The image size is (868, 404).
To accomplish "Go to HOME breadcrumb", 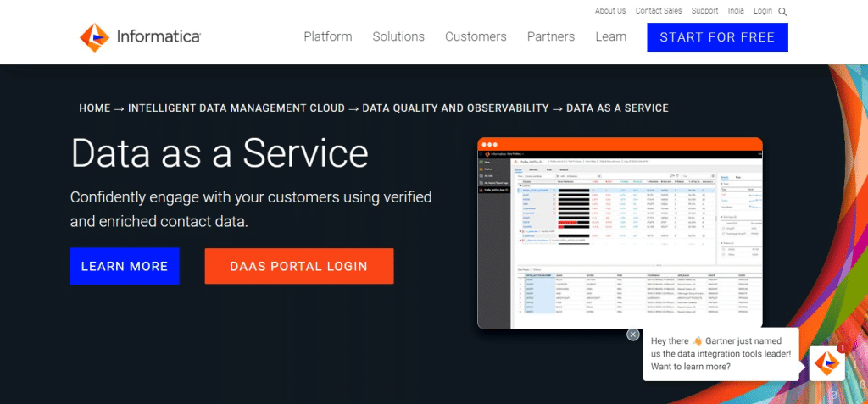I will click(x=95, y=108).
